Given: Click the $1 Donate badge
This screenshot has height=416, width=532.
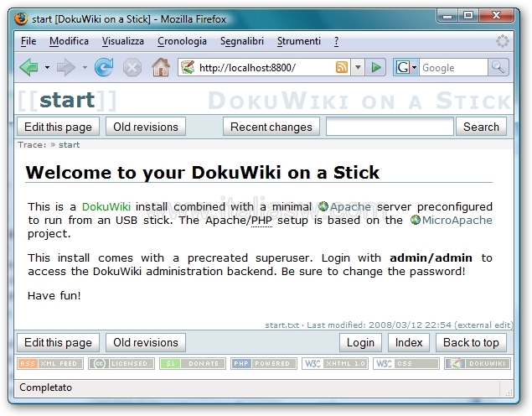Looking at the screenshot, I should (x=193, y=363).
